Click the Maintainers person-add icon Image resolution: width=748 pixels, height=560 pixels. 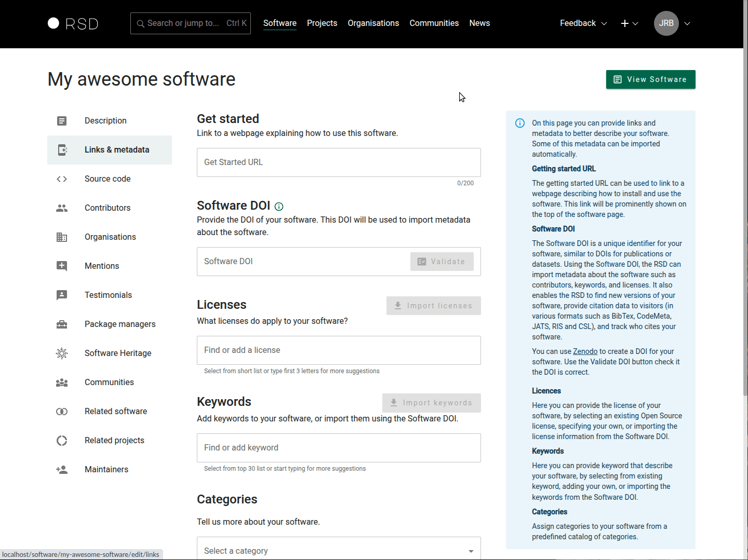pos(62,470)
